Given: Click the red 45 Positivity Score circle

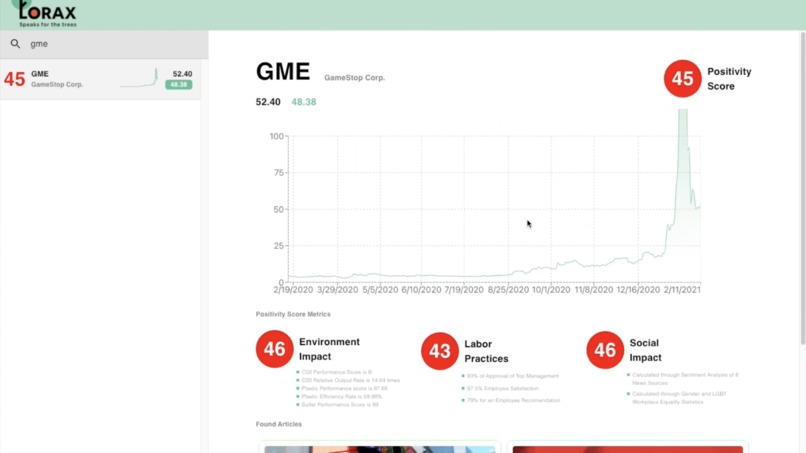Looking at the screenshot, I should [x=682, y=79].
